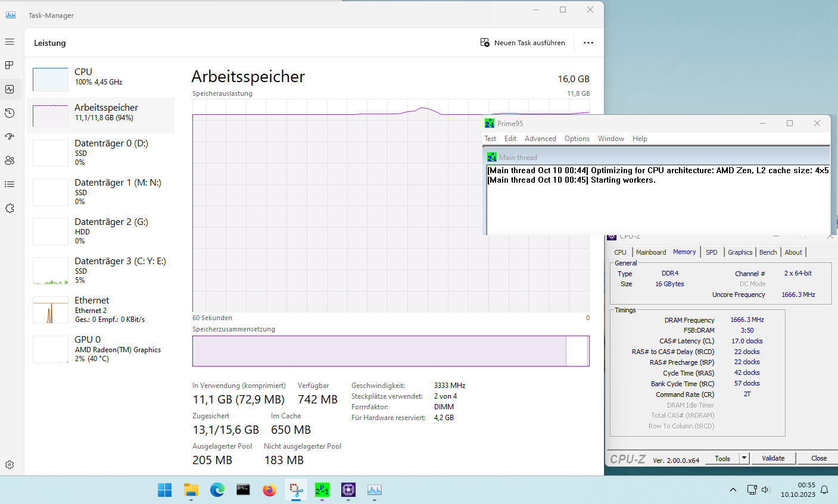
Task: Switch to the SPD tab in CPU-Z
Action: [712, 252]
